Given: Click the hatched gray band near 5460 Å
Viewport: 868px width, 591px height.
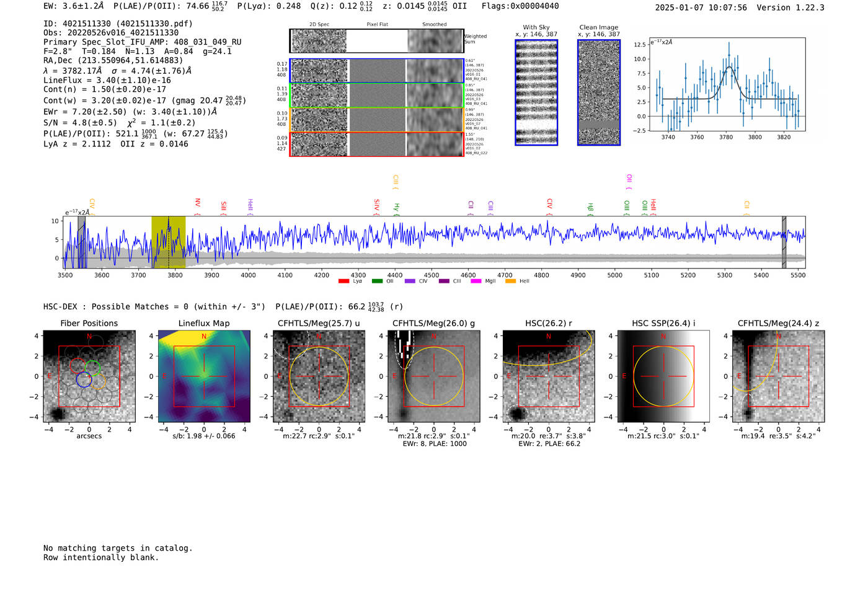Looking at the screenshot, I should coord(784,242).
